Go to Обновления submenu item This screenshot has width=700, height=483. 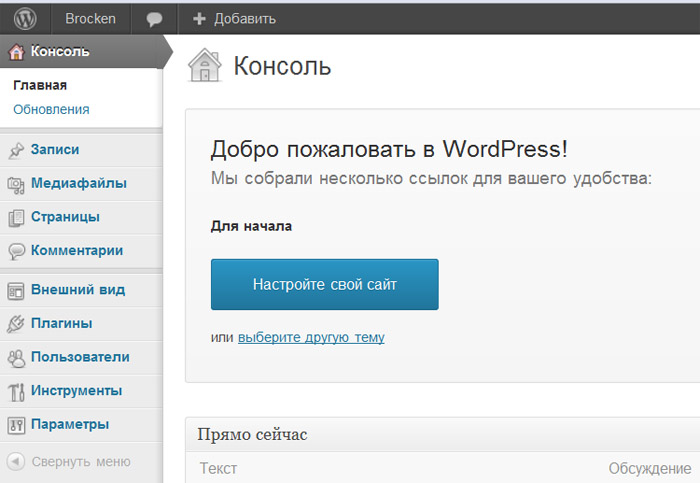click(51, 109)
